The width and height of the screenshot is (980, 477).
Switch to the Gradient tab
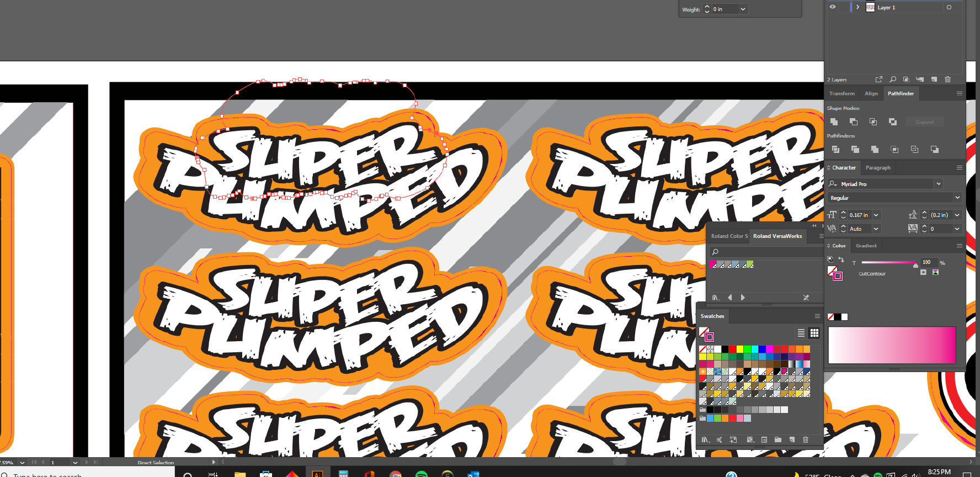pos(866,246)
